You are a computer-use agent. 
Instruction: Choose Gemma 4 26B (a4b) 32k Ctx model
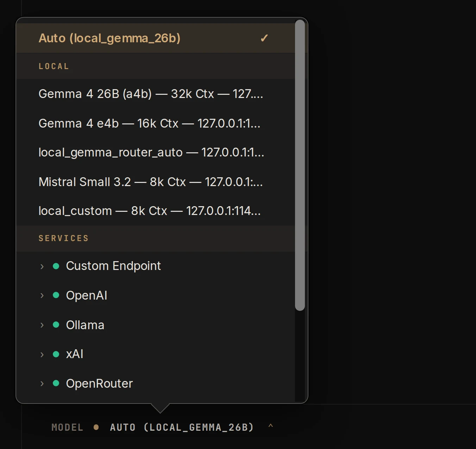point(155,94)
